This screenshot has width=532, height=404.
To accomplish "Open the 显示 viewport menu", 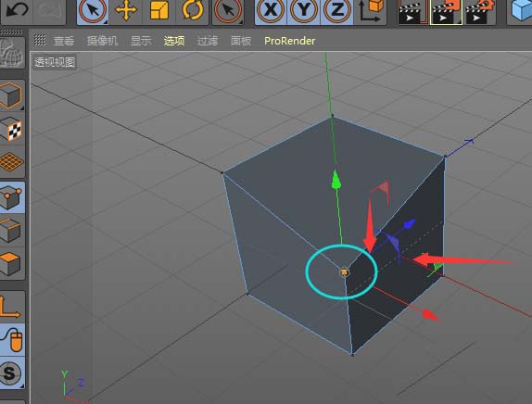I will coord(141,41).
